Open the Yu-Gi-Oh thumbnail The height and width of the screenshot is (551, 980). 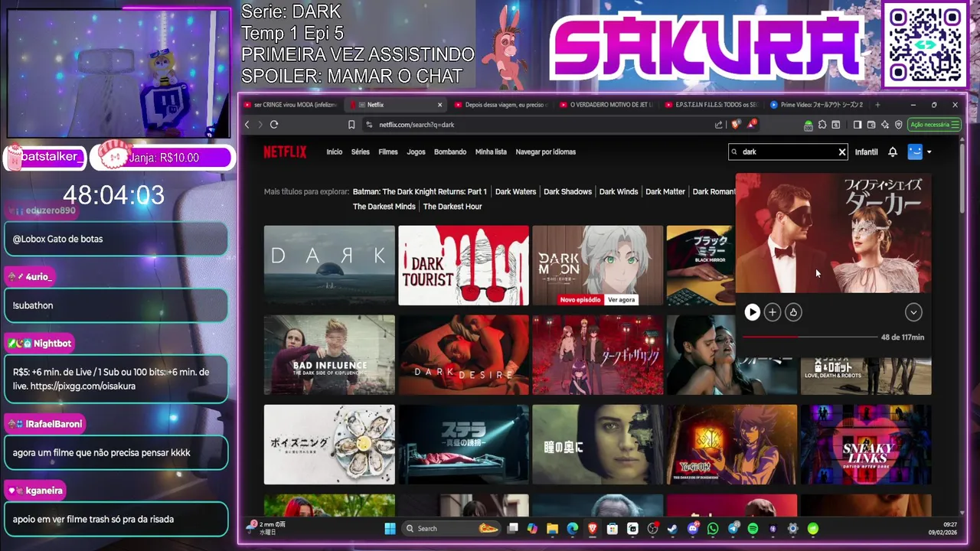(x=732, y=445)
